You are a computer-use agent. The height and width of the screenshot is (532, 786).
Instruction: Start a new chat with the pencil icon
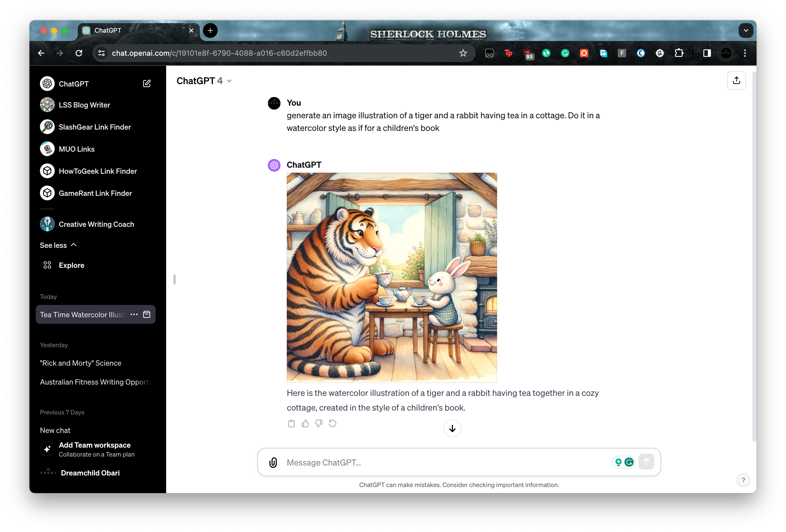point(147,83)
